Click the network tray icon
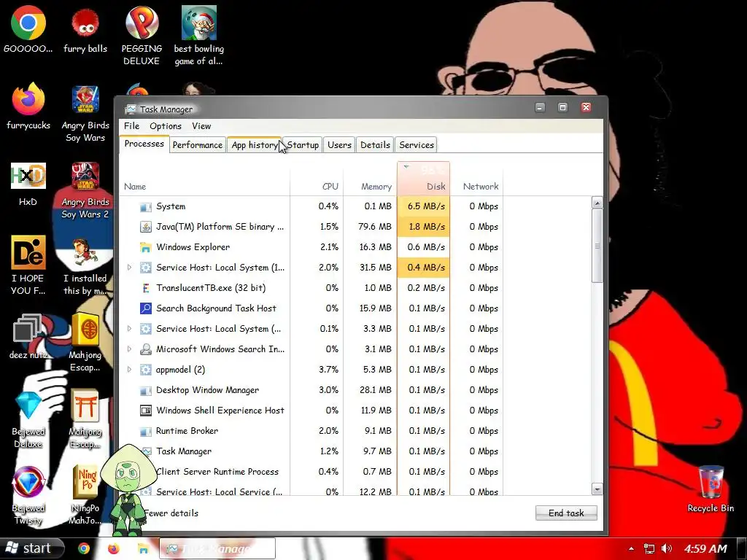747x560 pixels. click(x=649, y=548)
